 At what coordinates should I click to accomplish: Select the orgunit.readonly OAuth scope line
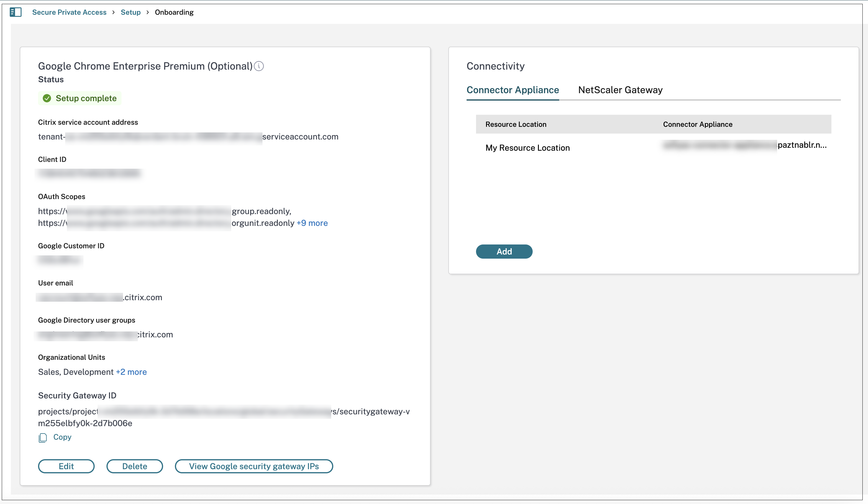pos(166,223)
